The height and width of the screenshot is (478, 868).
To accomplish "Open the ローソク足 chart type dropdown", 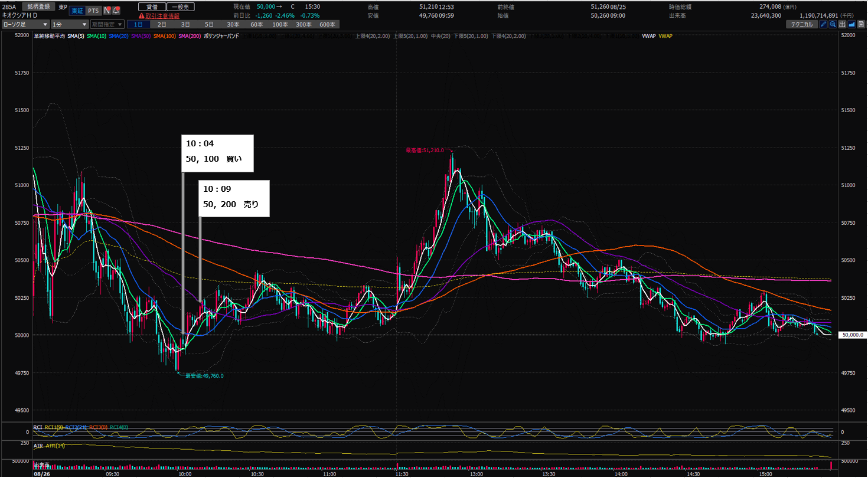I will click(25, 25).
